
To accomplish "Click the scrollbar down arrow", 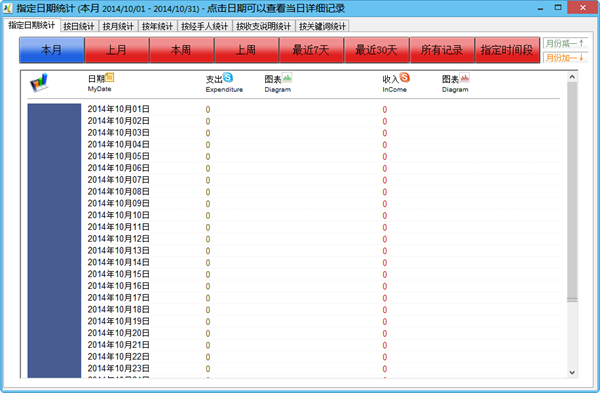I will [x=572, y=372].
